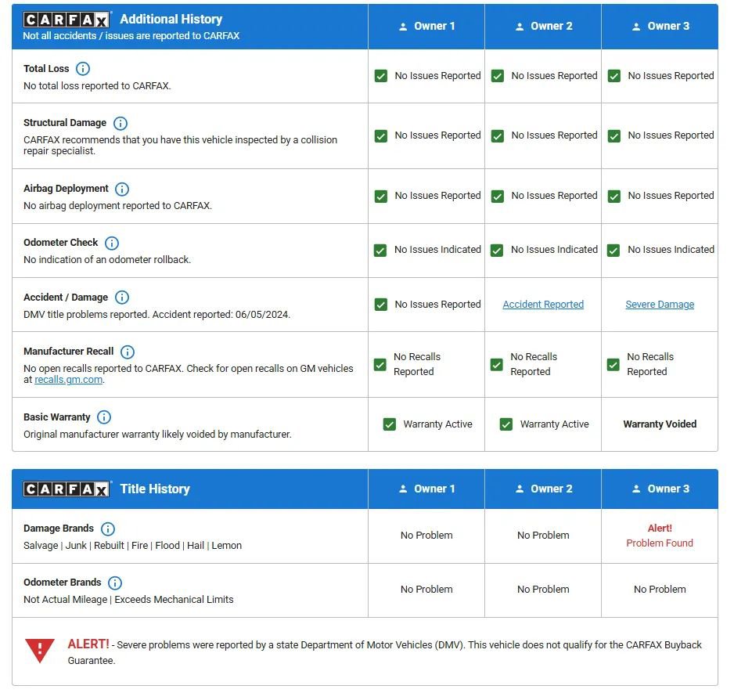Show info for Odometer Check

(x=112, y=243)
